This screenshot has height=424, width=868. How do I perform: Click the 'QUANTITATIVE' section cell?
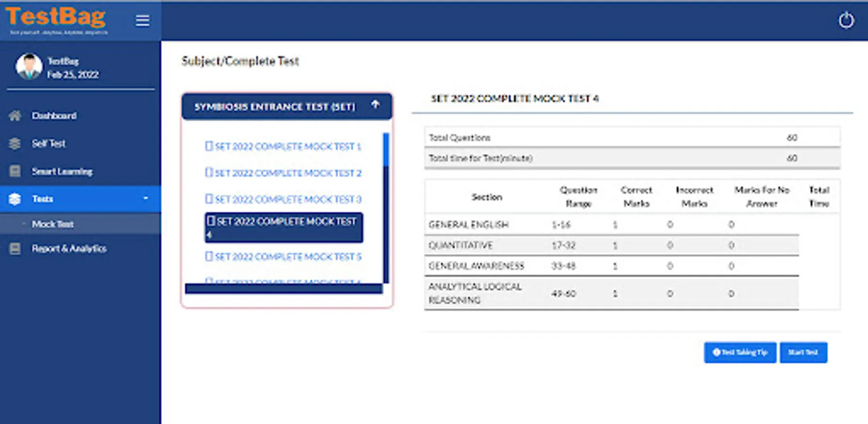pos(461,245)
